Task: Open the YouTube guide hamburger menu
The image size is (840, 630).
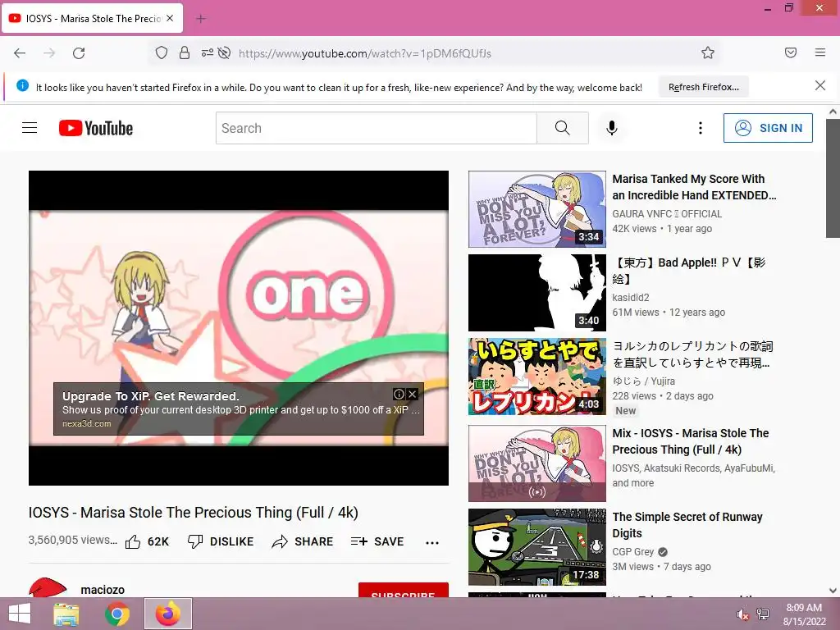Action: 30,128
